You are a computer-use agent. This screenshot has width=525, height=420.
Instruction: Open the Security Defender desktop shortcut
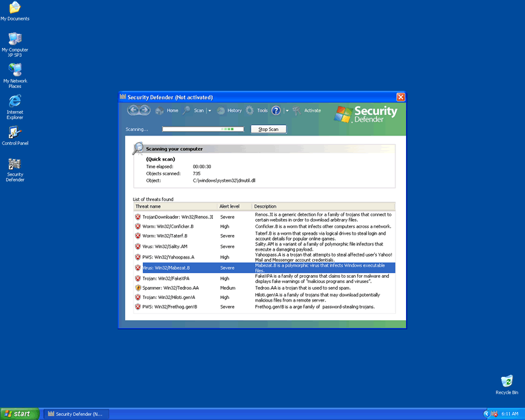pos(15,170)
